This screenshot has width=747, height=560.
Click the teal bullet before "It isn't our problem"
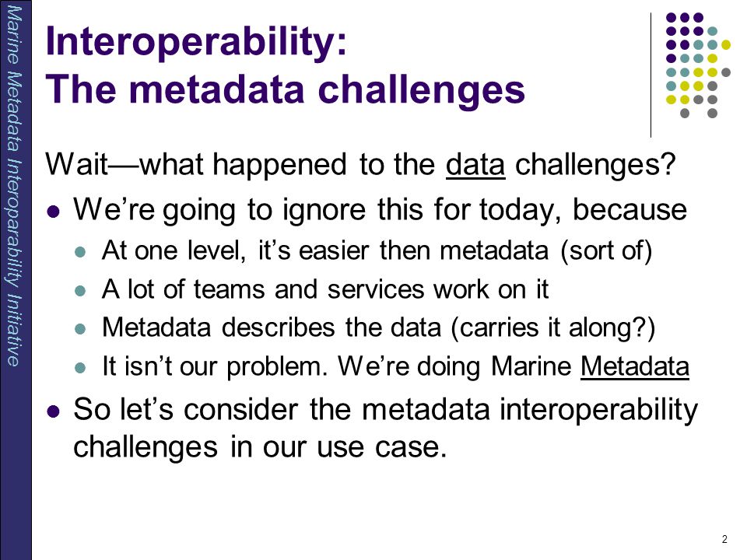point(80,367)
